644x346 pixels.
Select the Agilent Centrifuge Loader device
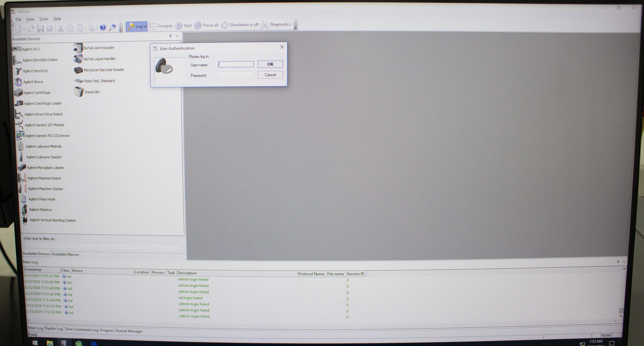click(38, 103)
